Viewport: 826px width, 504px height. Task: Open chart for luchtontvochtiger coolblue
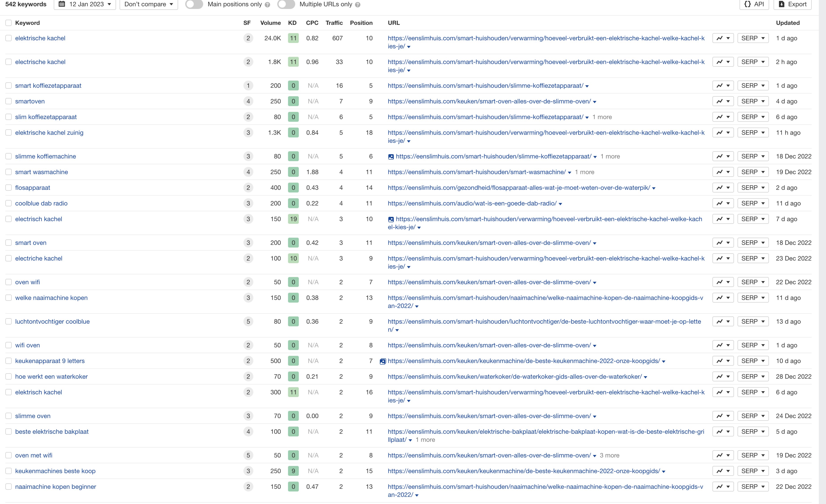(x=723, y=322)
